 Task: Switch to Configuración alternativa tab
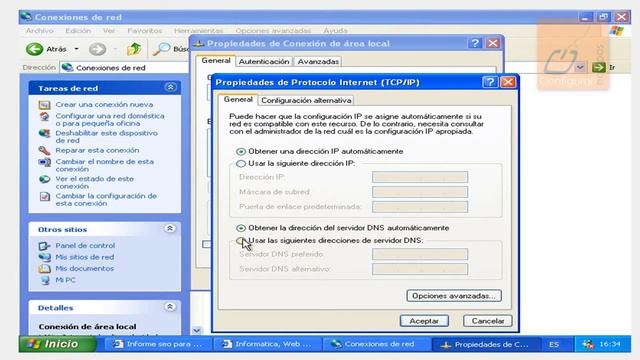click(x=306, y=100)
